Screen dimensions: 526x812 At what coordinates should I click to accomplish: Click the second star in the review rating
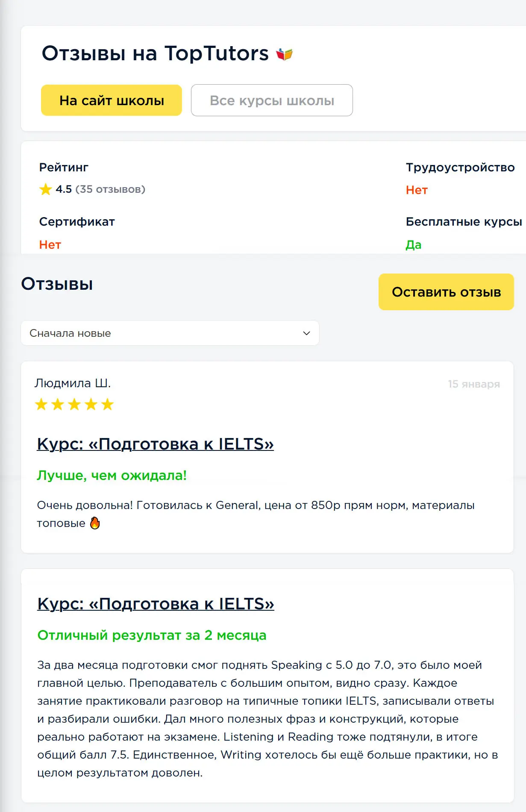tap(58, 403)
